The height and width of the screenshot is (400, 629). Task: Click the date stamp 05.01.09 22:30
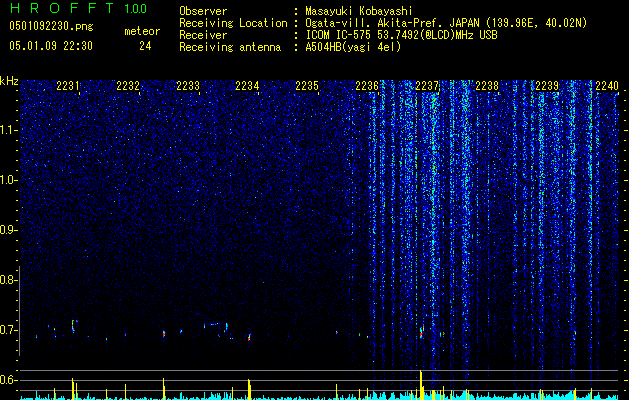[x=51, y=46]
